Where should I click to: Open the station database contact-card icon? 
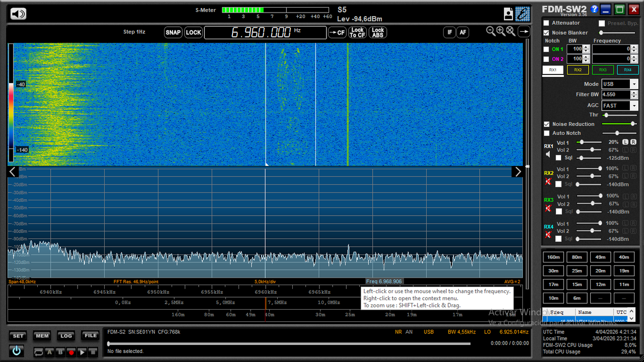click(509, 14)
